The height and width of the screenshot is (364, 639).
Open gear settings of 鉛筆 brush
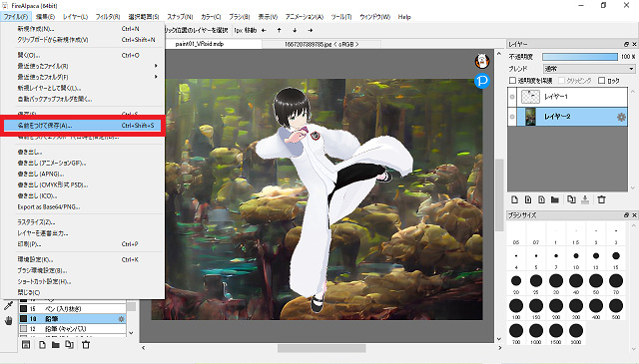point(121,319)
